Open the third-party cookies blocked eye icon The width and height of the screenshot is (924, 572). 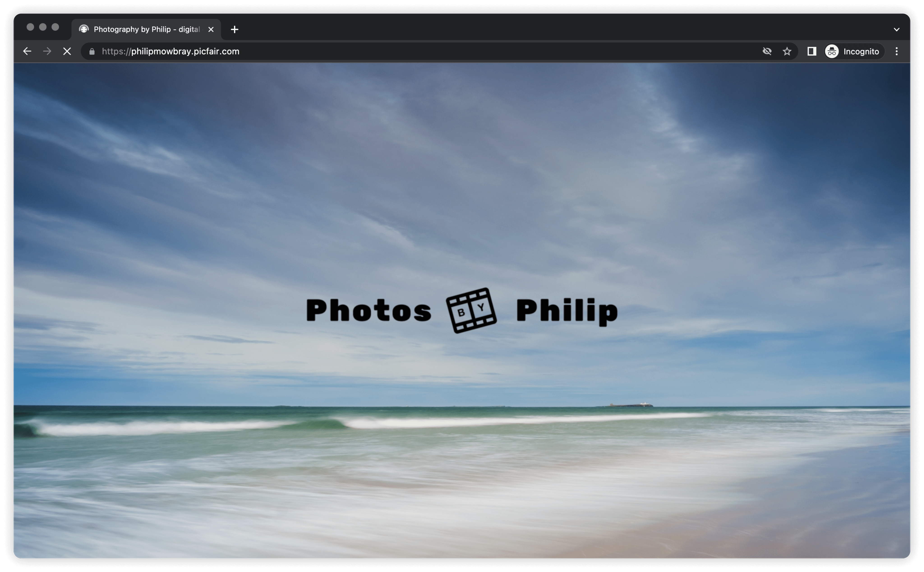(767, 51)
